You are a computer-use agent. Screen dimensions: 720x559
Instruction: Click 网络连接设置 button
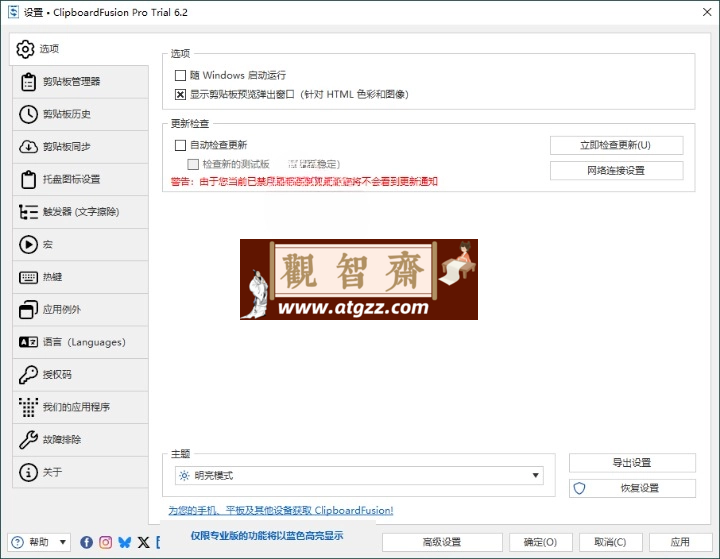coord(616,170)
